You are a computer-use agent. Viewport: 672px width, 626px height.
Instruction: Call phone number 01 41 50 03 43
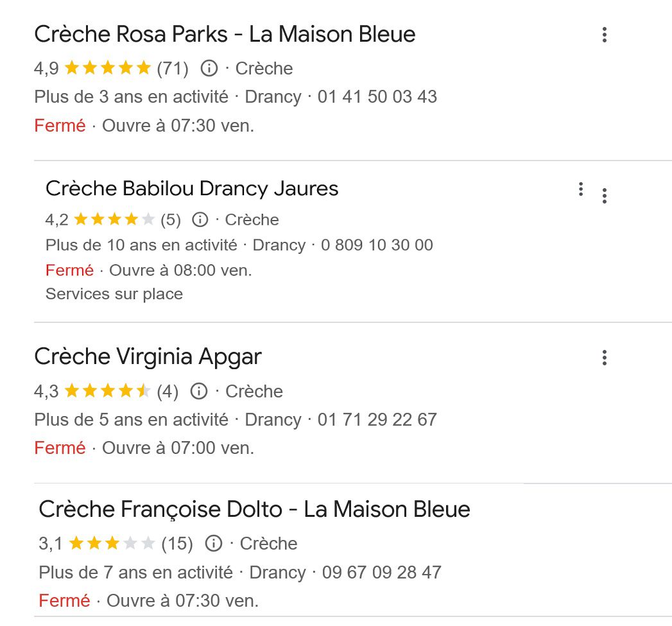tap(377, 97)
